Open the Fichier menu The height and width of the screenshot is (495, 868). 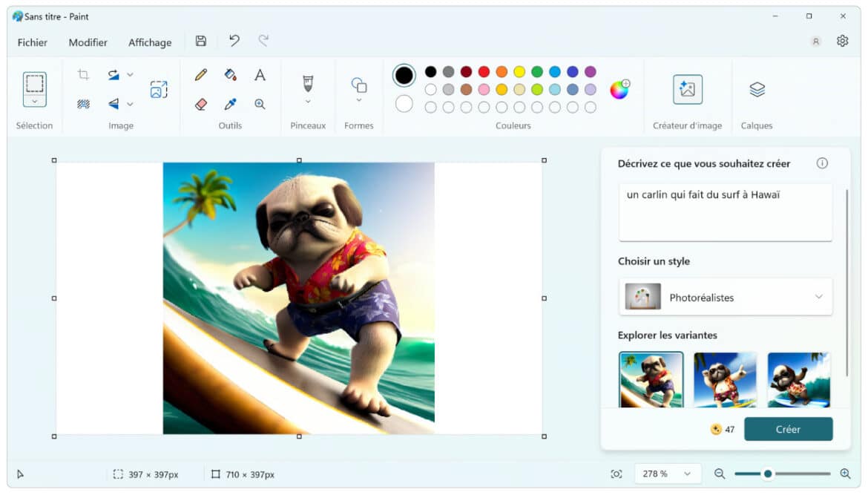click(x=33, y=42)
